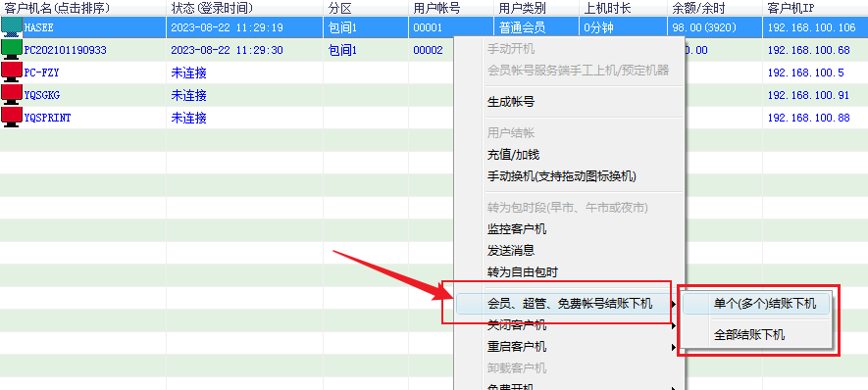Click the 用户帐号 column header

click(436, 8)
